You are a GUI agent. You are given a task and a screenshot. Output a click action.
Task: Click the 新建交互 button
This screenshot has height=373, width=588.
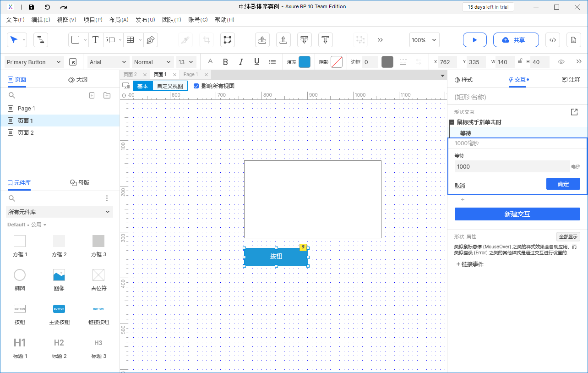[517, 214]
